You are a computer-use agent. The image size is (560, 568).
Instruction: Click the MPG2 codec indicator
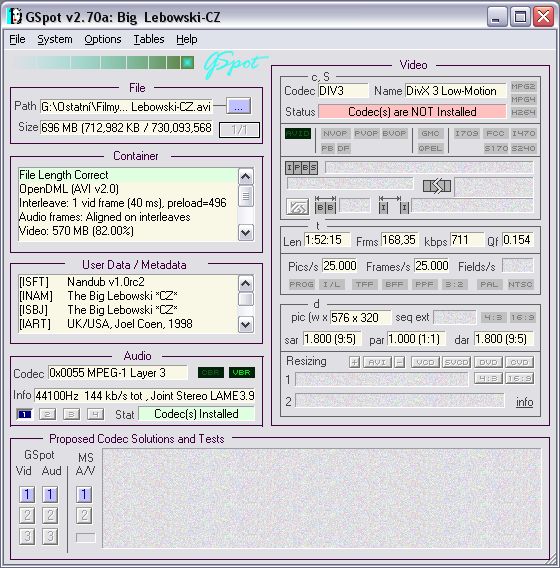[x=523, y=86]
